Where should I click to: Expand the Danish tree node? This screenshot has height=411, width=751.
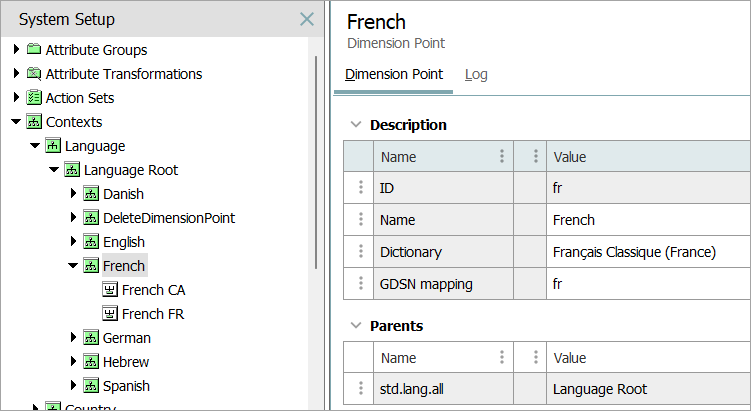coord(73,194)
